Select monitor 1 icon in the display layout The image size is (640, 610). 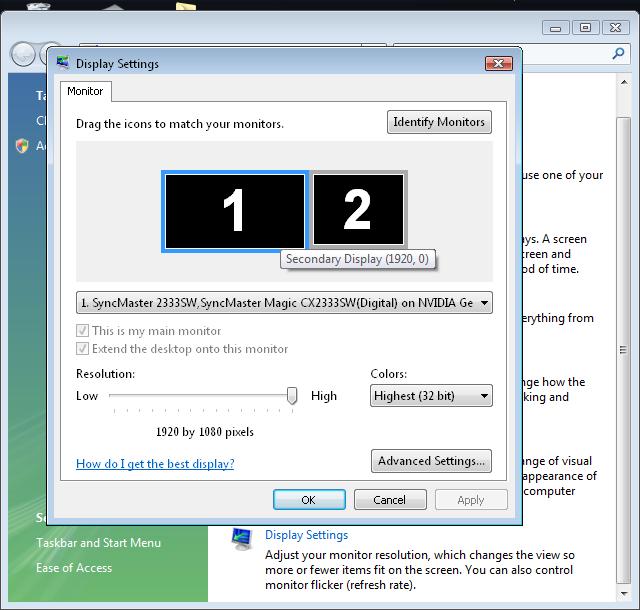click(x=235, y=211)
